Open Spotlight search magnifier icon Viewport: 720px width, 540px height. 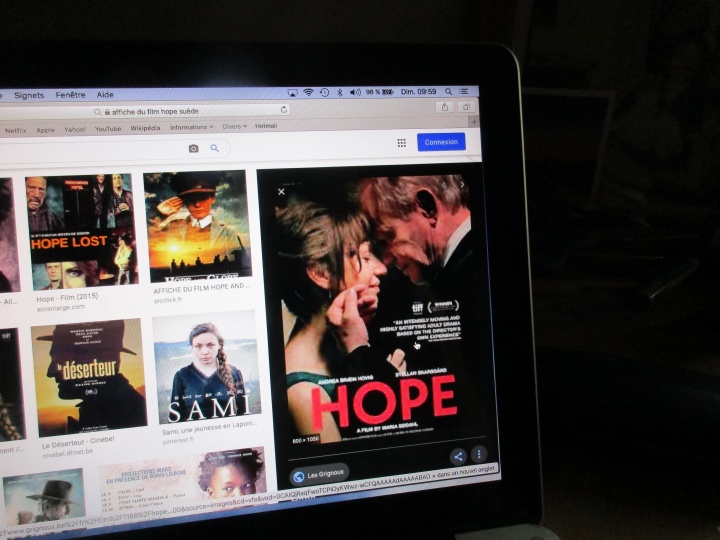tap(449, 91)
